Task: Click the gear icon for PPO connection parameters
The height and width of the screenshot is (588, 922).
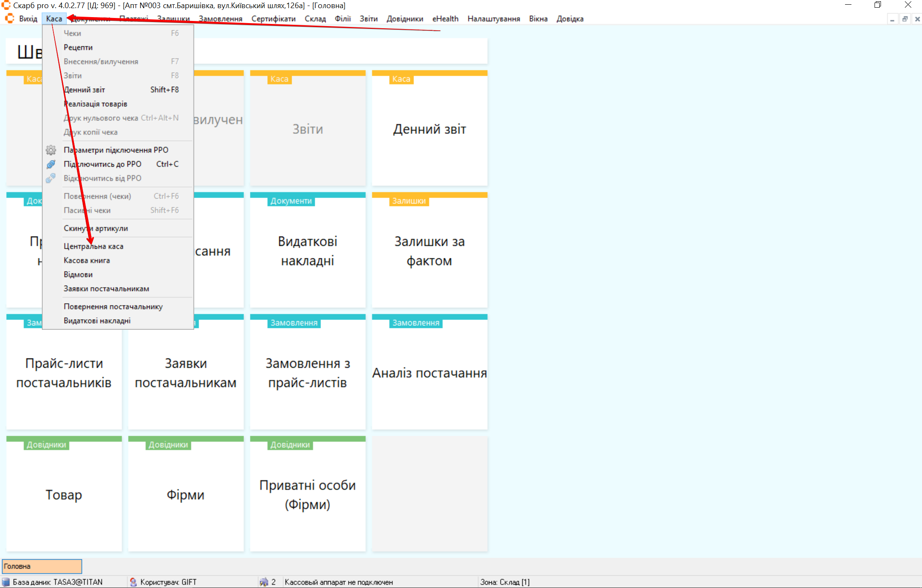Action: 50,150
